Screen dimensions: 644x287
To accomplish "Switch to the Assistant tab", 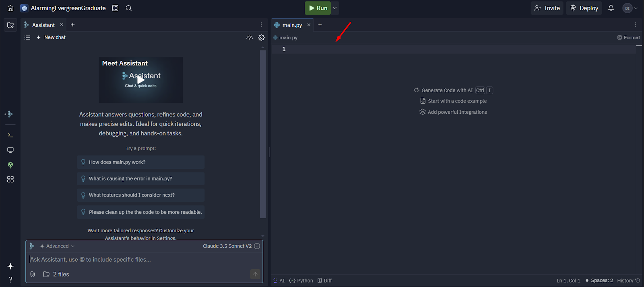I will (x=43, y=25).
